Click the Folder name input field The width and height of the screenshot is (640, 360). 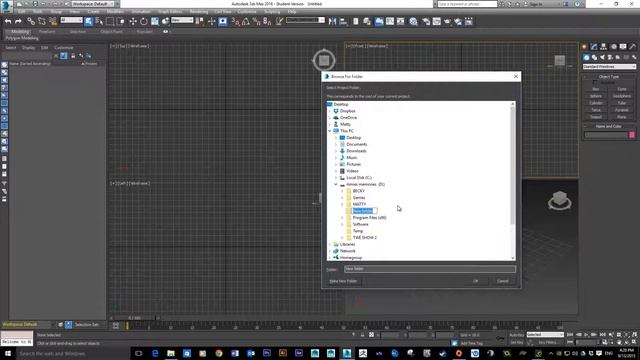click(430, 269)
